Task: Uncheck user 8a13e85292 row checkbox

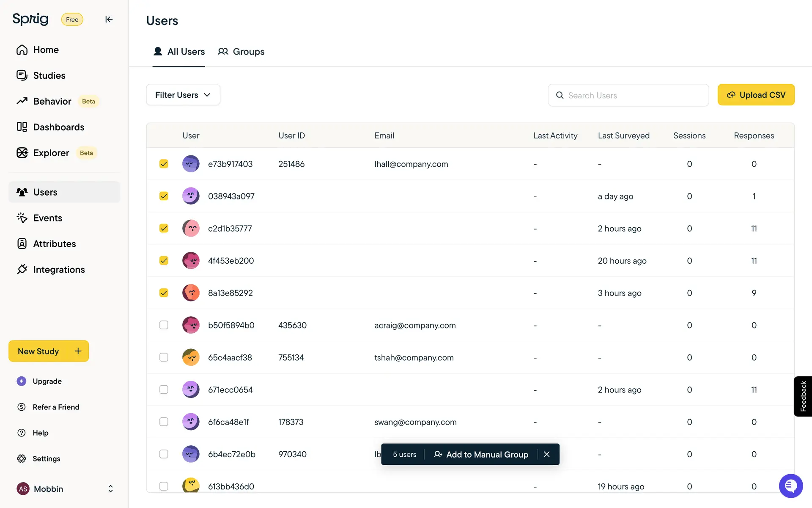Action: pos(164,293)
